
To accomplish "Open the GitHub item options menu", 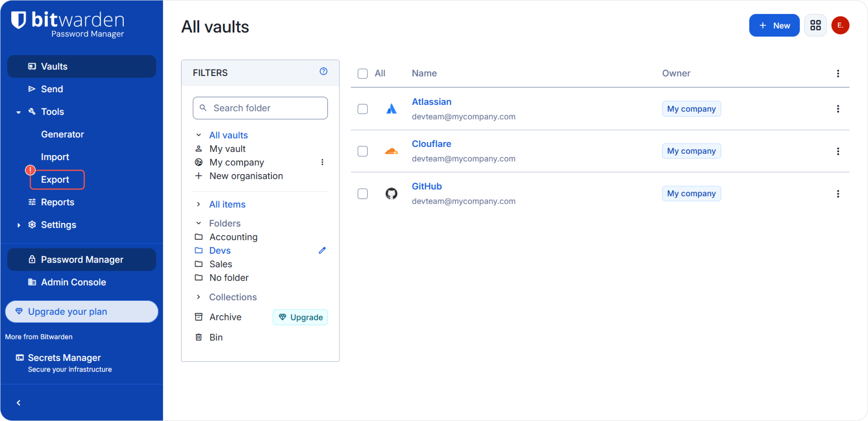I will click(838, 194).
